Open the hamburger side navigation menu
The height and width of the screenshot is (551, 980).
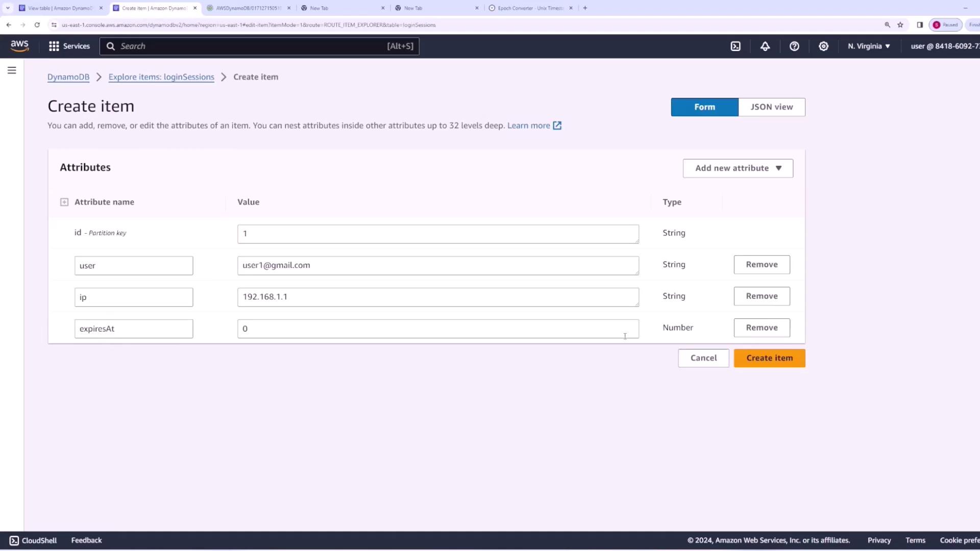12,70
